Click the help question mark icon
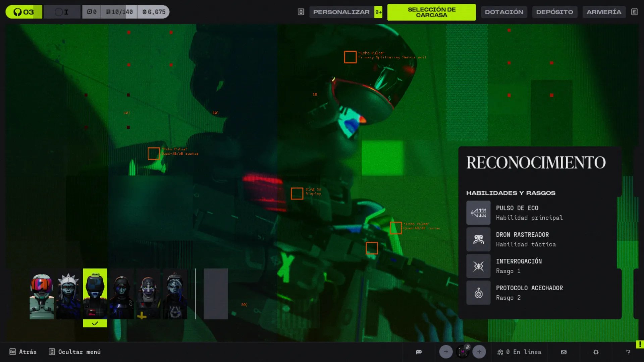 [628, 352]
